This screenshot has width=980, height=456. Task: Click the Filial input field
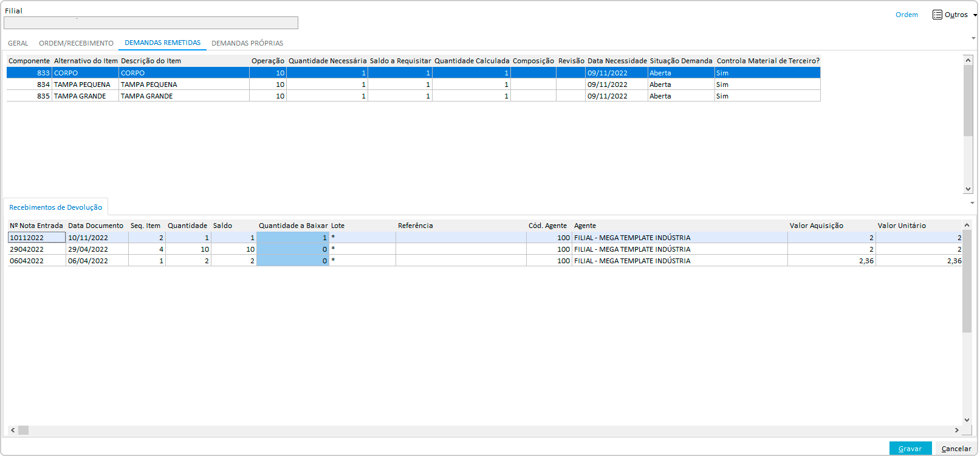(151, 23)
